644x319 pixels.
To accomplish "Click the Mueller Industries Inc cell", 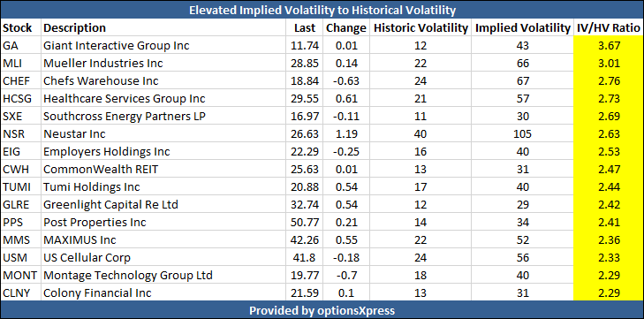I will click(163, 63).
